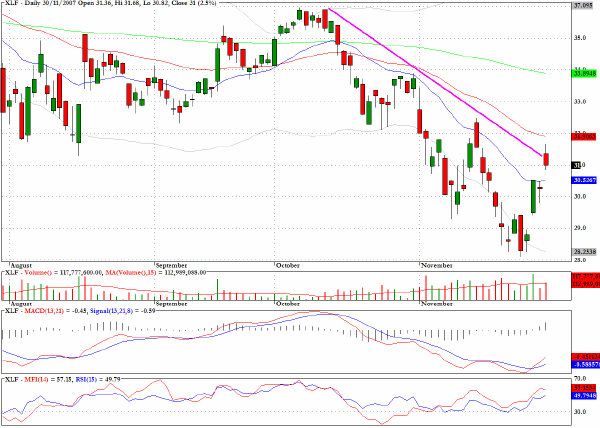Click the August label under the price chart
This screenshot has height=428, width=600.
(x=21, y=265)
